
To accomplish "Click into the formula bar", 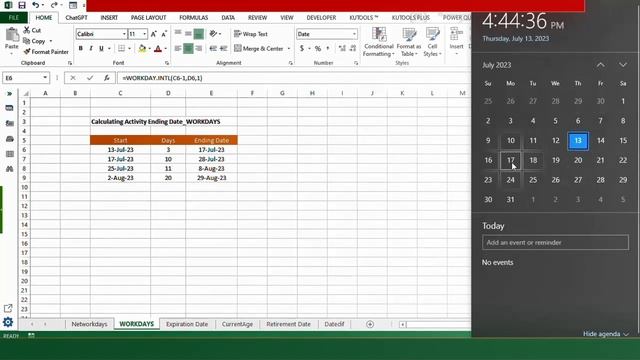I will coord(294,78).
